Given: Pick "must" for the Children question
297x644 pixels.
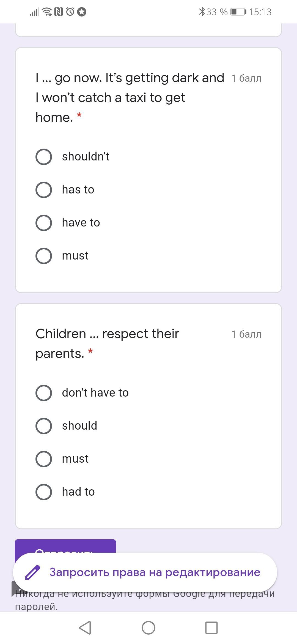Looking at the screenshot, I should pos(44,459).
